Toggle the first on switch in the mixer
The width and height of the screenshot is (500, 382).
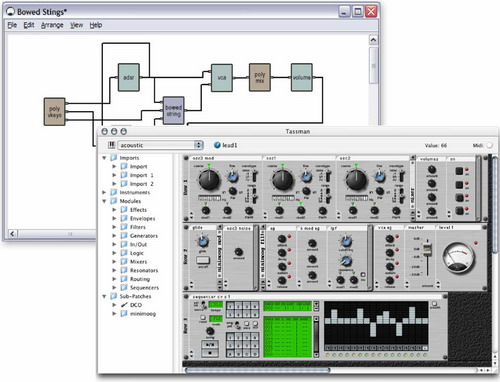tap(459, 171)
